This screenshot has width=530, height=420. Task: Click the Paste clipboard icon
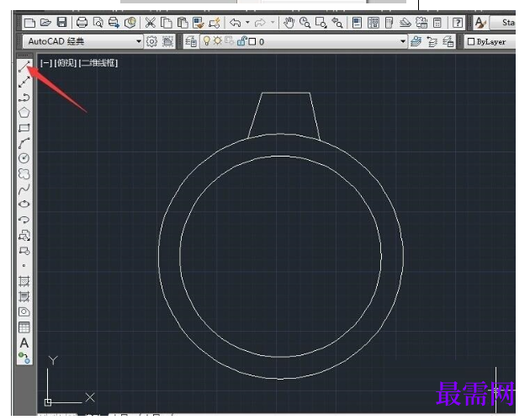183,23
